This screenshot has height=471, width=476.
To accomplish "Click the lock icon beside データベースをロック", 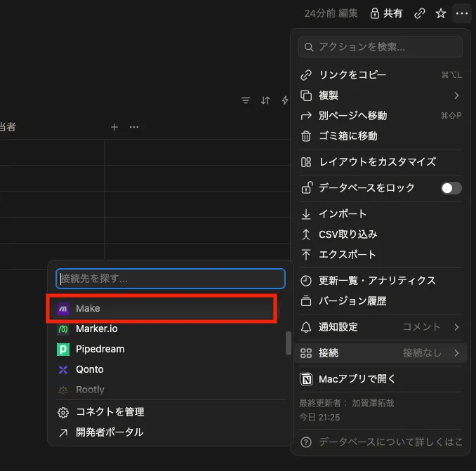I will (306, 187).
